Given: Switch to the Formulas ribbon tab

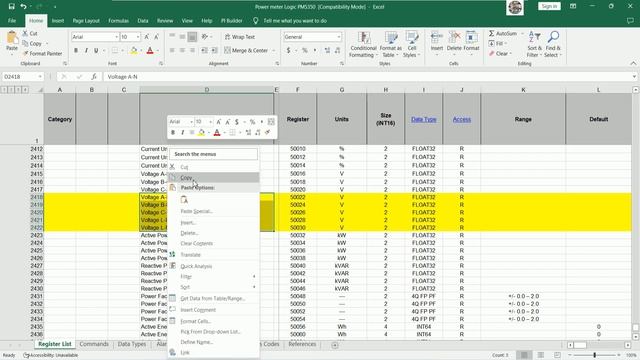Looking at the screenshot, I should click(x=118, y=21).
